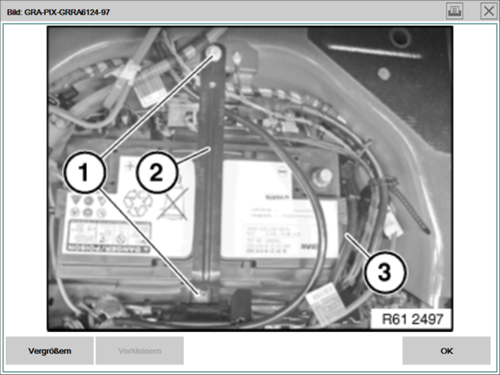500x375 pixels.
Task: Click the lower screw below the bracket
Action: point(202,294)
